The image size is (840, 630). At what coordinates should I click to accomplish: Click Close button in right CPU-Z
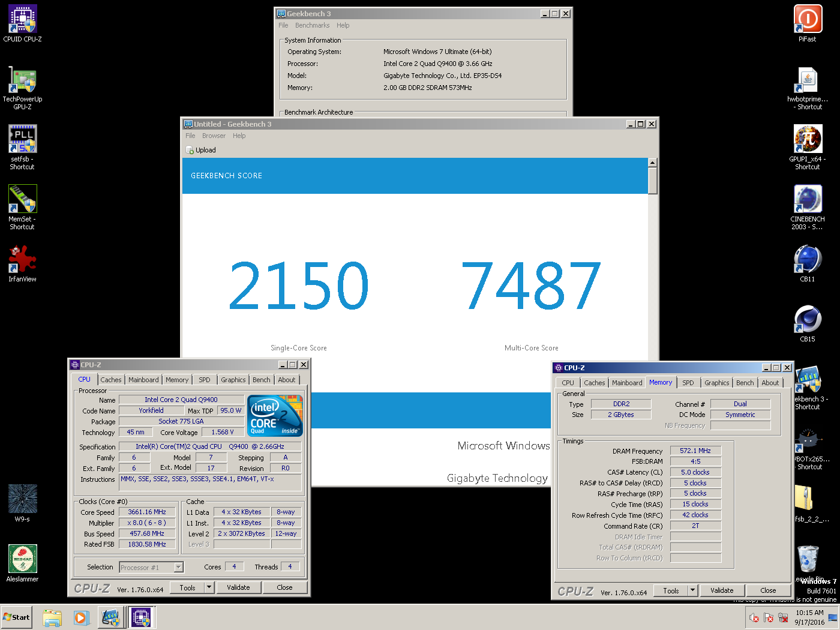pyautogui.click(x=768, y=590)
